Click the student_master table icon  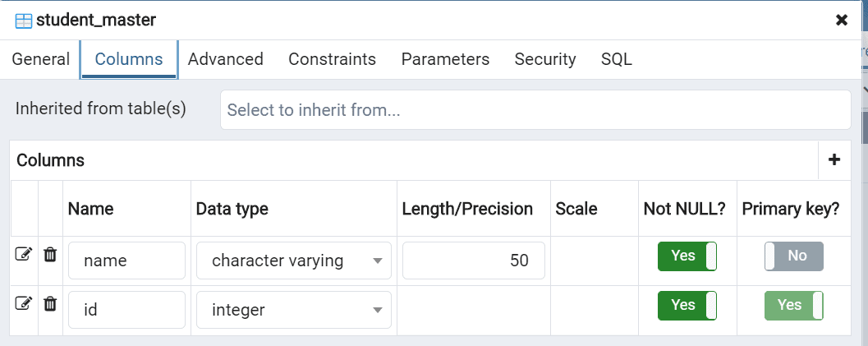[24, 21]
